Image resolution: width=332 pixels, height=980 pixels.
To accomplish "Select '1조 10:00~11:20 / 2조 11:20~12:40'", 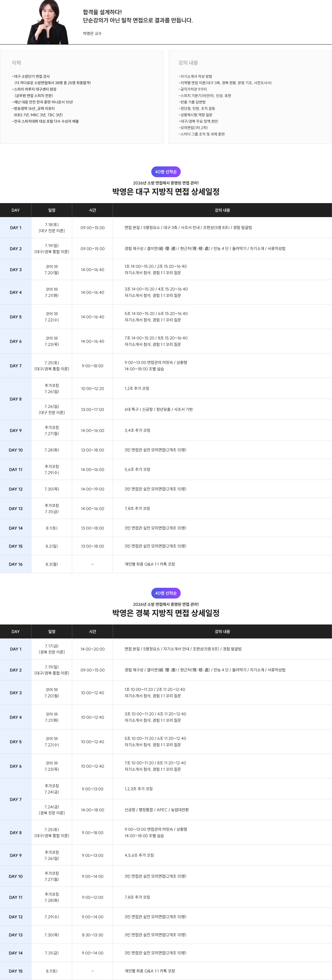I will (155, 689).
